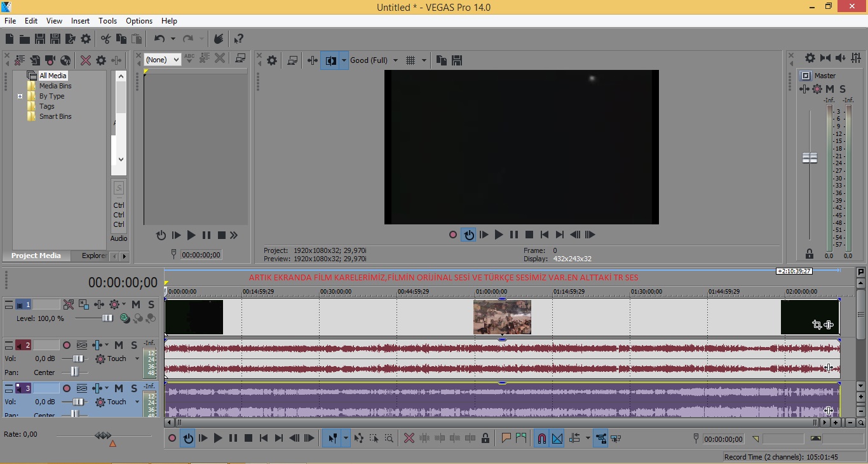Image resolution: width=868 pixels, height=464 pixels.
Task: Switch to the Project Media tab
Action: pos(36,256)
